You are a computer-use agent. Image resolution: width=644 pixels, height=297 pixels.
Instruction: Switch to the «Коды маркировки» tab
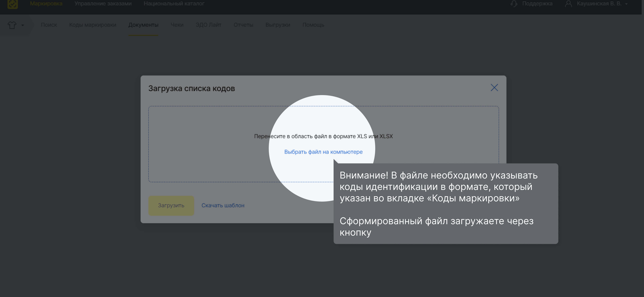click(93, 25)
